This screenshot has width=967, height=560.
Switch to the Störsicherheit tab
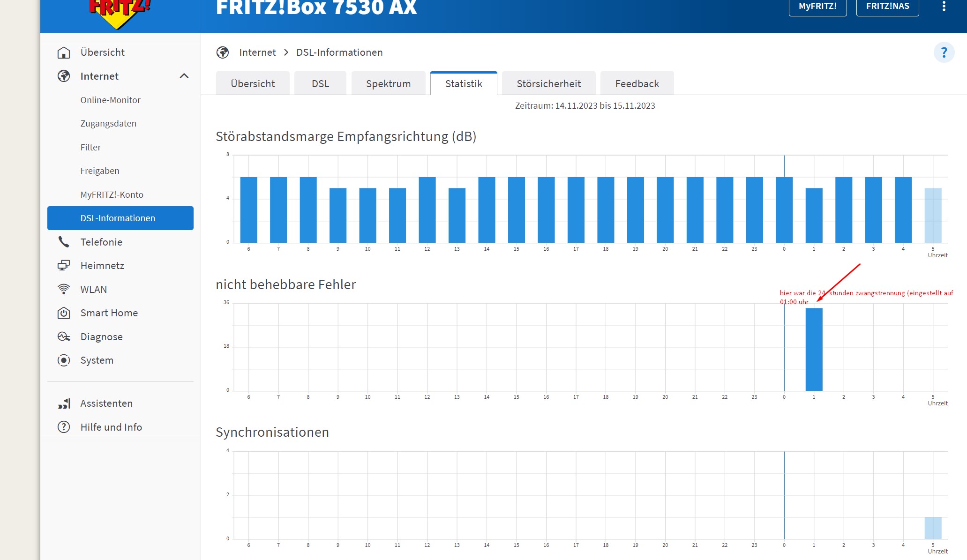(x=548, y=84)
